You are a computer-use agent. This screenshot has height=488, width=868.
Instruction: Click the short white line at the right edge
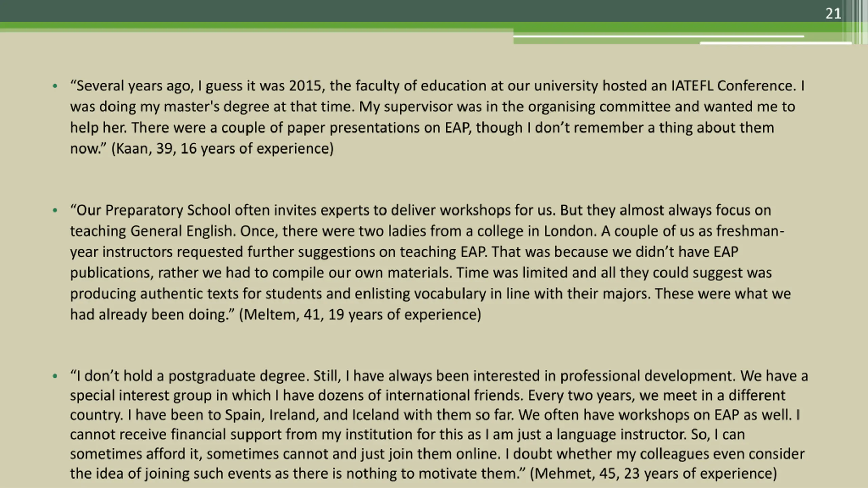pos(776,43)
